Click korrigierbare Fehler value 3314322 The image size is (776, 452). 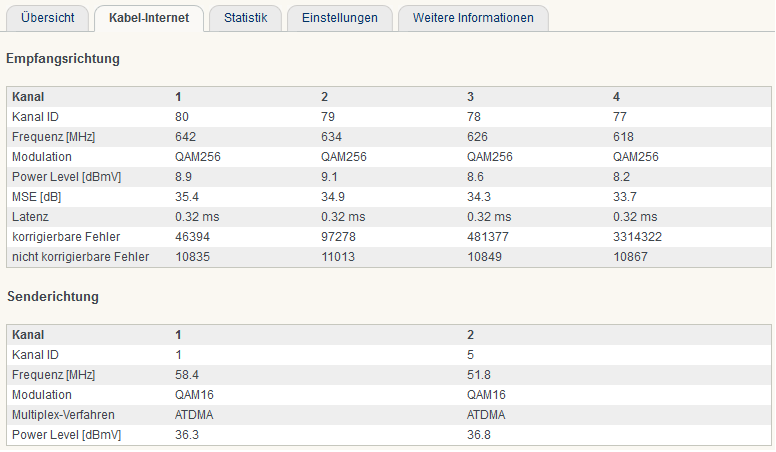pyautogui.click(x=637, y=237)
